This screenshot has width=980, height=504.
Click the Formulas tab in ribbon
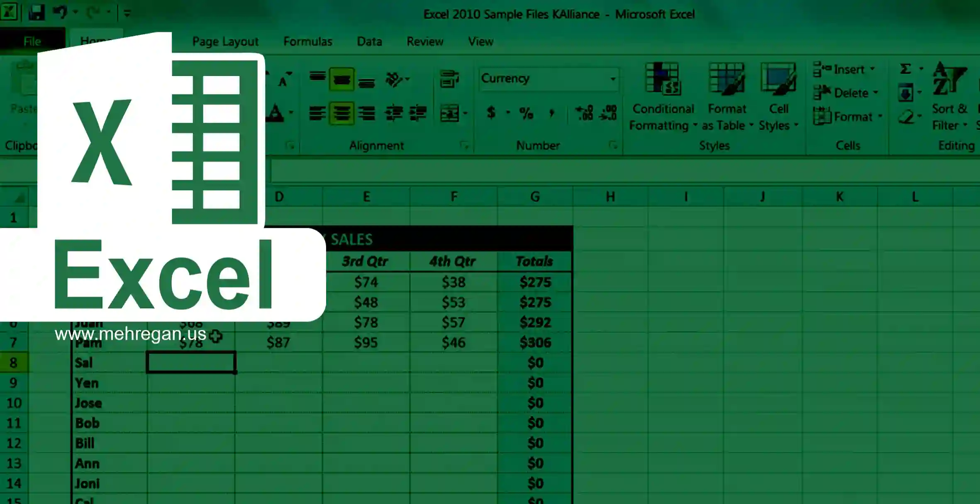[307, 41]
